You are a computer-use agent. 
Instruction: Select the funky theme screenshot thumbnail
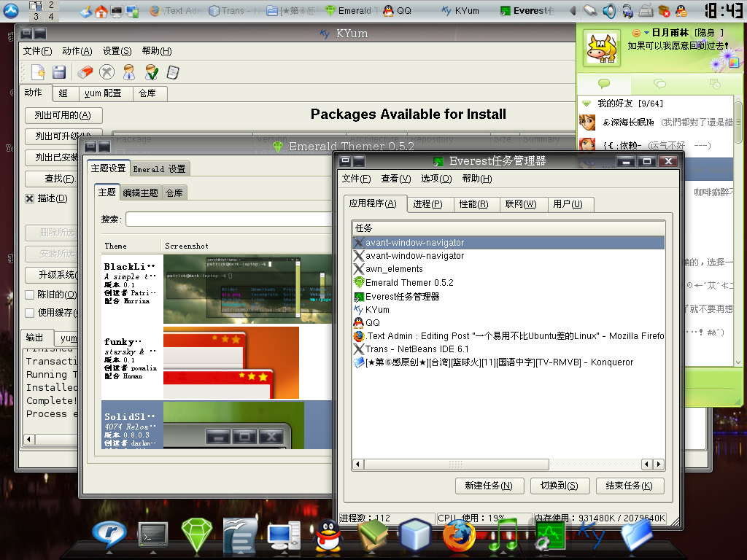click(x=231, y=363)
